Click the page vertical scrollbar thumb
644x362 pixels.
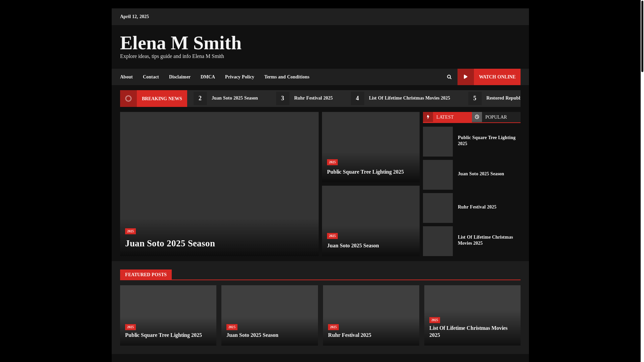[x=642, y=36]
